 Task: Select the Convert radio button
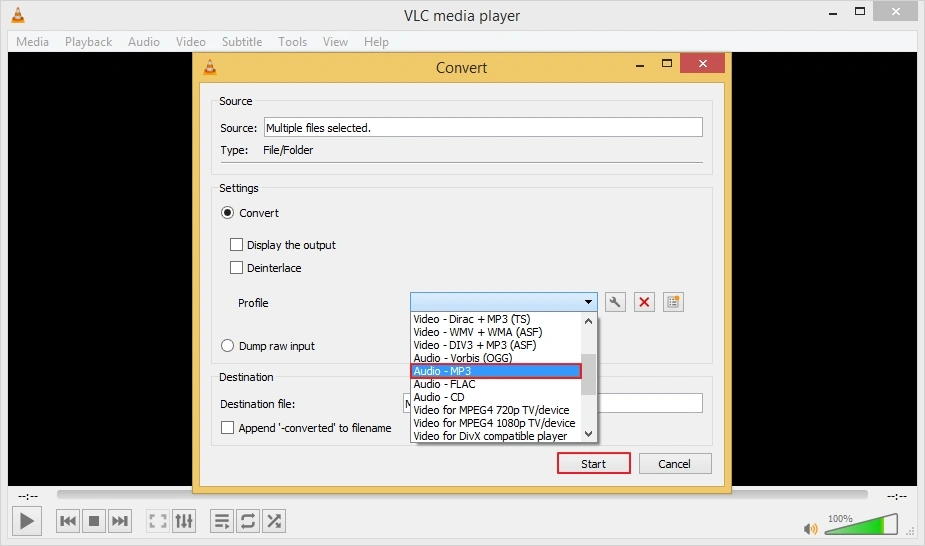227,213
